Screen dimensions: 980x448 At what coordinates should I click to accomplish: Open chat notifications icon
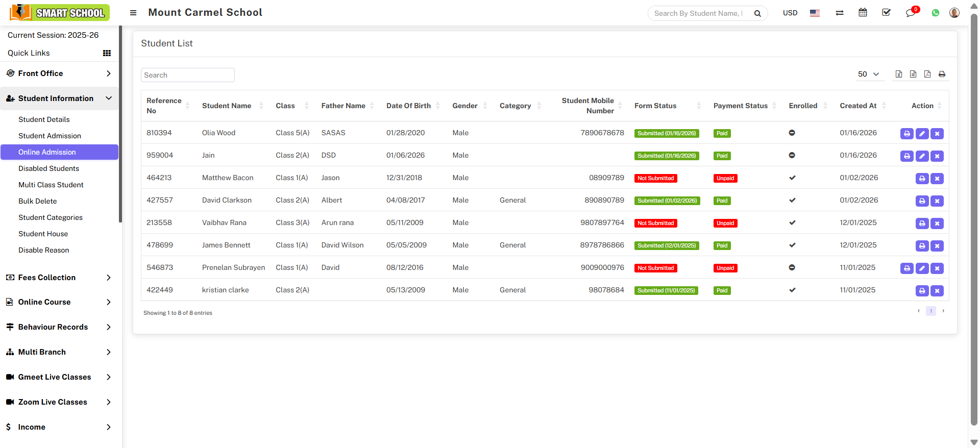(x=911, y=13)
